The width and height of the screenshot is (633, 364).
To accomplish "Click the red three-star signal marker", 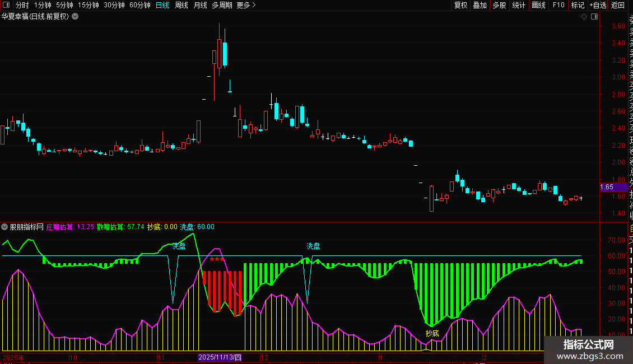I will (217, 259).
